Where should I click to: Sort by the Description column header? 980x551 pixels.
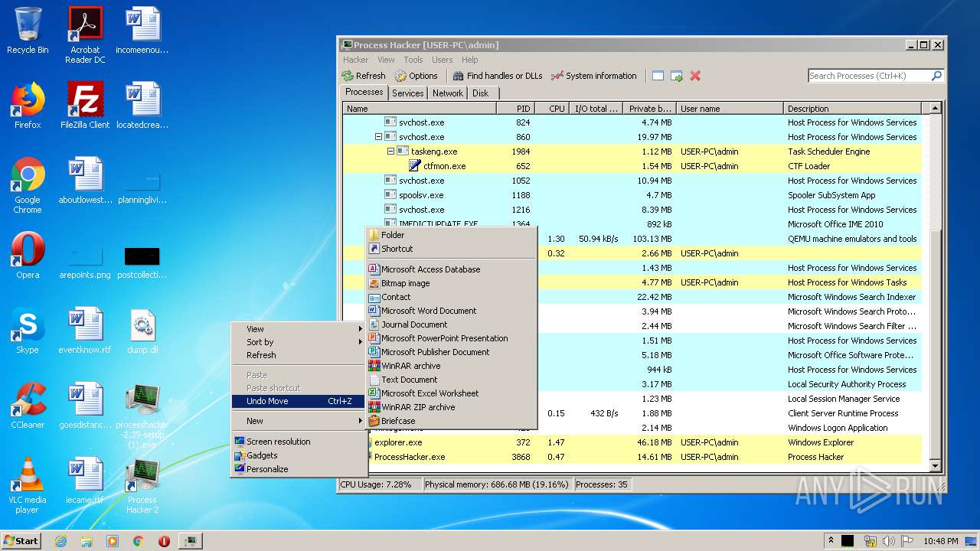853,109
